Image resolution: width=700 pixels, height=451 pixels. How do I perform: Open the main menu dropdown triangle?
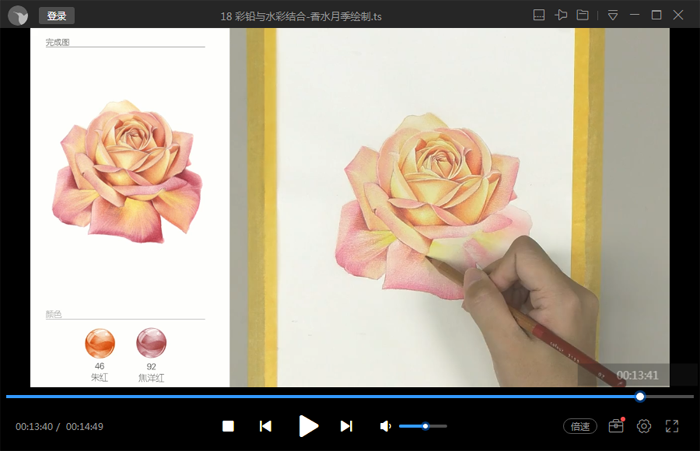coord(612,15)
